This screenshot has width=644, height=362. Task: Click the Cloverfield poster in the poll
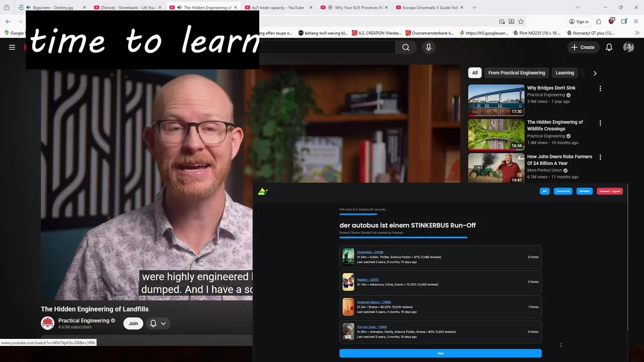point(348,257)
